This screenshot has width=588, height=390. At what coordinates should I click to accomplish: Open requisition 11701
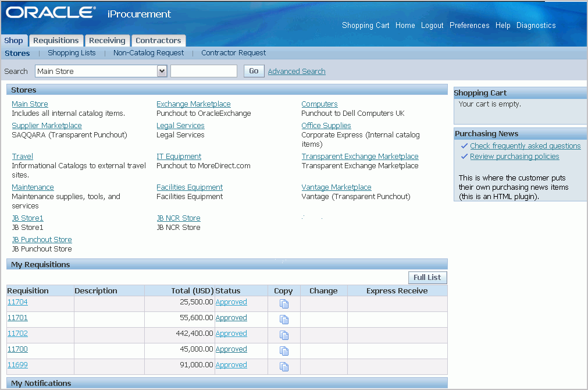tap(17, 318)
